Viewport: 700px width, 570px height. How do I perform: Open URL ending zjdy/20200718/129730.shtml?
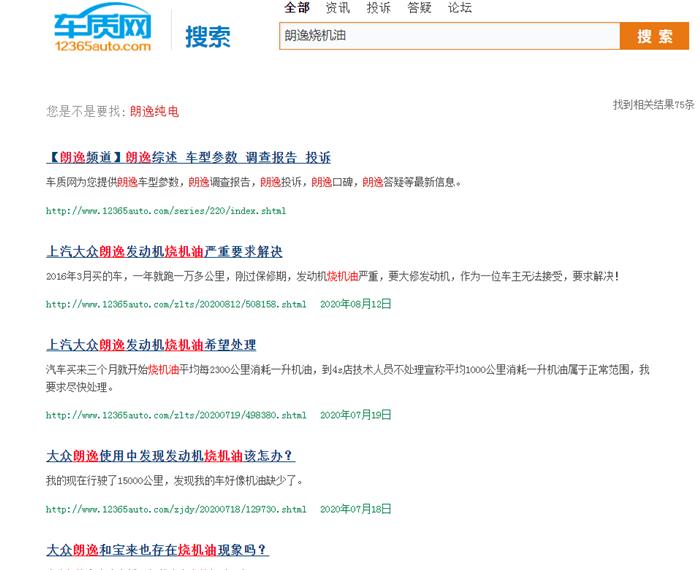(176, 509)
